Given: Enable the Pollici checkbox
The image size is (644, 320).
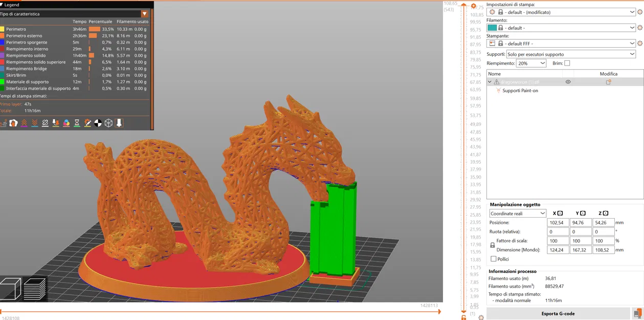Looking at the screenshot, I should click(x=494, y=259).
